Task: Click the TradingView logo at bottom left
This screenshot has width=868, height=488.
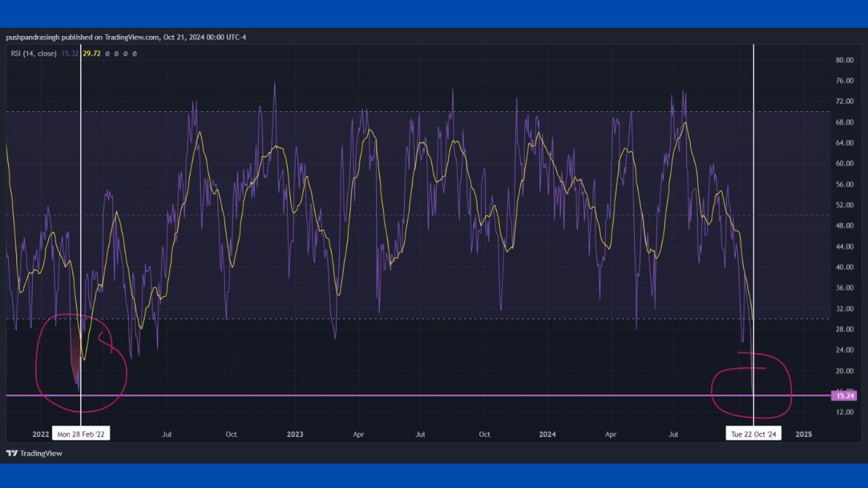Action: coord(34,453)
